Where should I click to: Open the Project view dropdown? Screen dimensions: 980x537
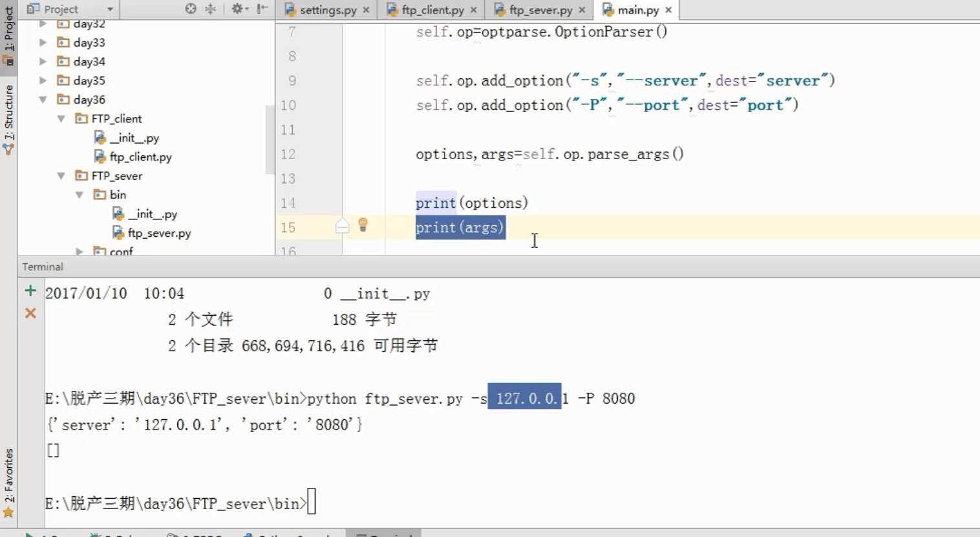(110, 9)
